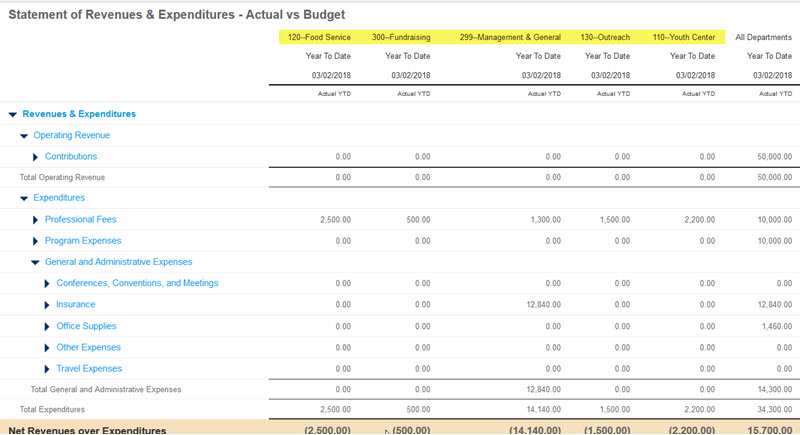Expand the Professional Fees arrow
Image resolution: width=800 pixels, height=435 pixels.
(x=35, y=220)
